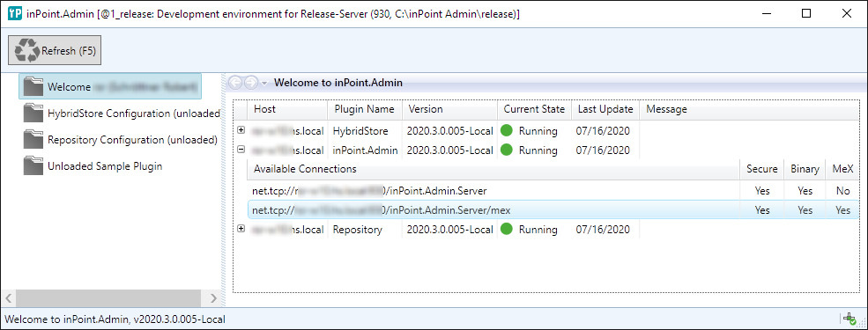This screenshot has width=868, height=330.
Task: Close the inPoint.Admin window
Action: coord(847,14)
